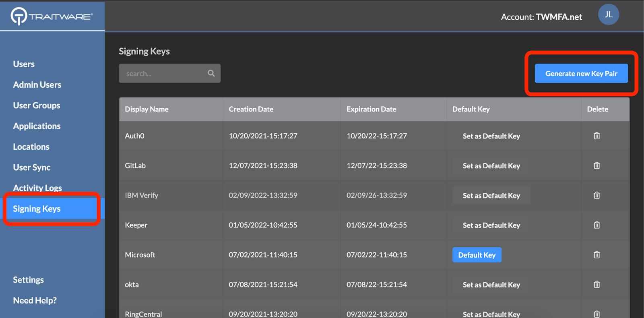Set Auth0 as Default Key
644x318 pixels.
491,136
